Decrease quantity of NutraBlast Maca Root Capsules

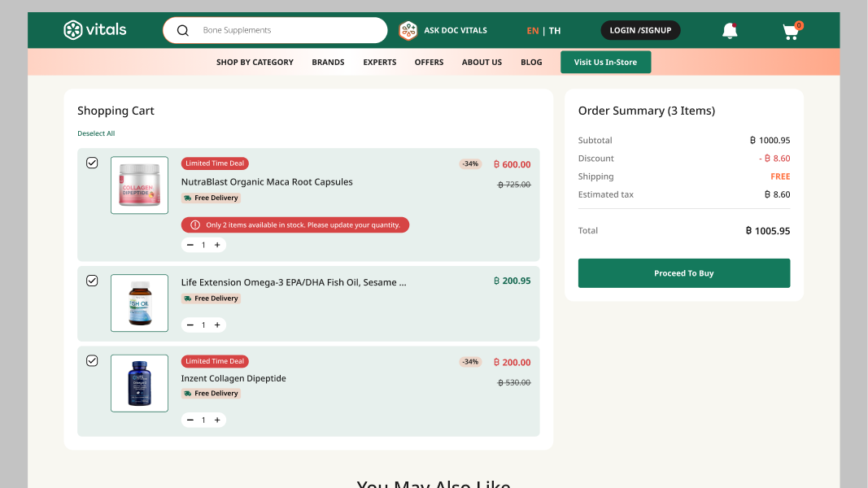pyautogui.click(x=190, y=245)
